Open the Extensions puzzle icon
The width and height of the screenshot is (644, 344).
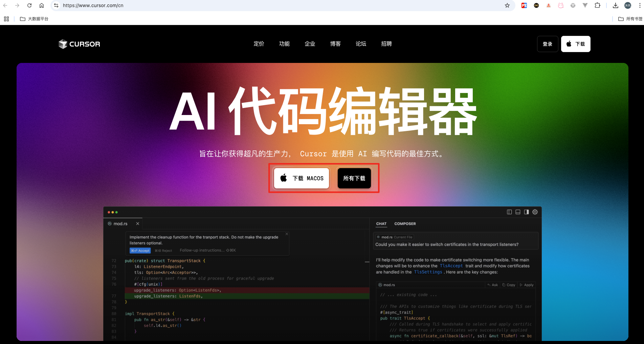[x=597, y=5]
